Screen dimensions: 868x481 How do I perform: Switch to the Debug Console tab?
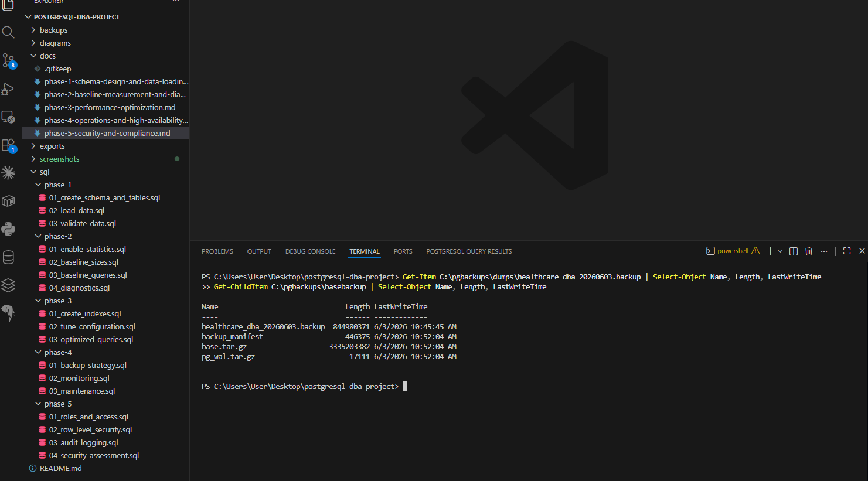[311, 251]
